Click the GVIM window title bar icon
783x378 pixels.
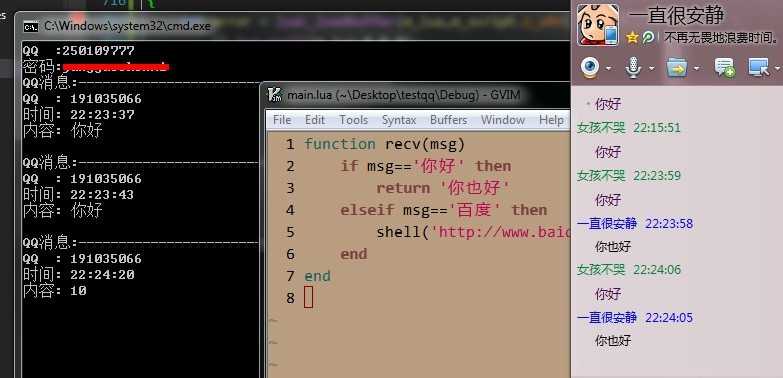click(x=275, y=94)
